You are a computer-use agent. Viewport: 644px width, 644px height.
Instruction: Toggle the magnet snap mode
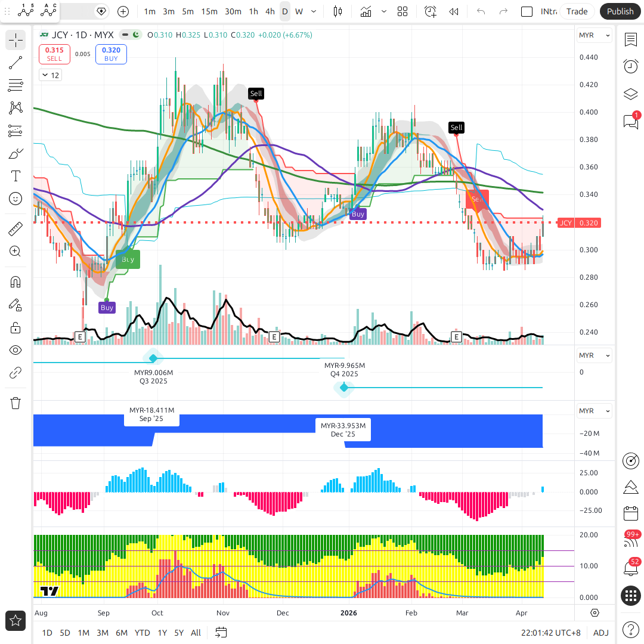pyautogui.click(x=16, y=281)
